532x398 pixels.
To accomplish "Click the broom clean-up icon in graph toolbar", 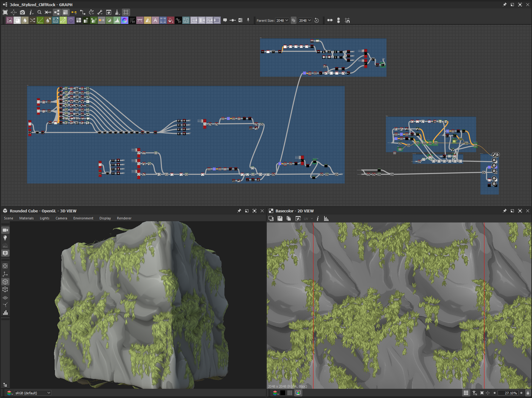I will 117,13.
